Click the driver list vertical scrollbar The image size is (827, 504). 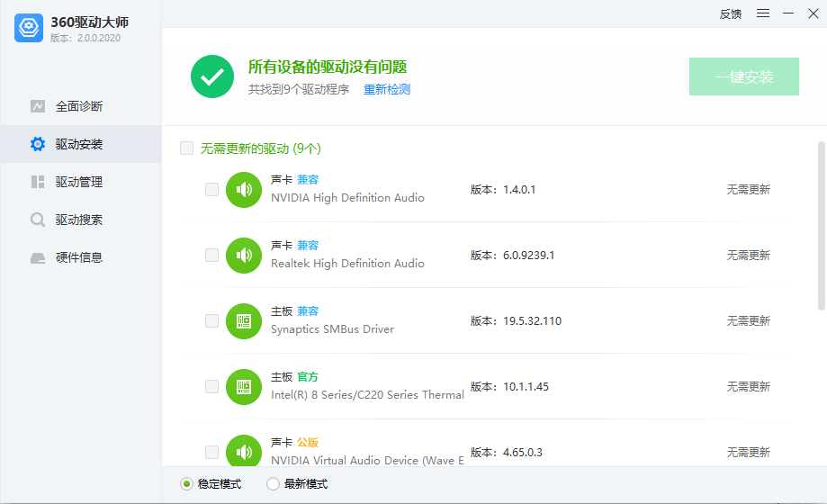pyautogui.click(x=822, y=226)
